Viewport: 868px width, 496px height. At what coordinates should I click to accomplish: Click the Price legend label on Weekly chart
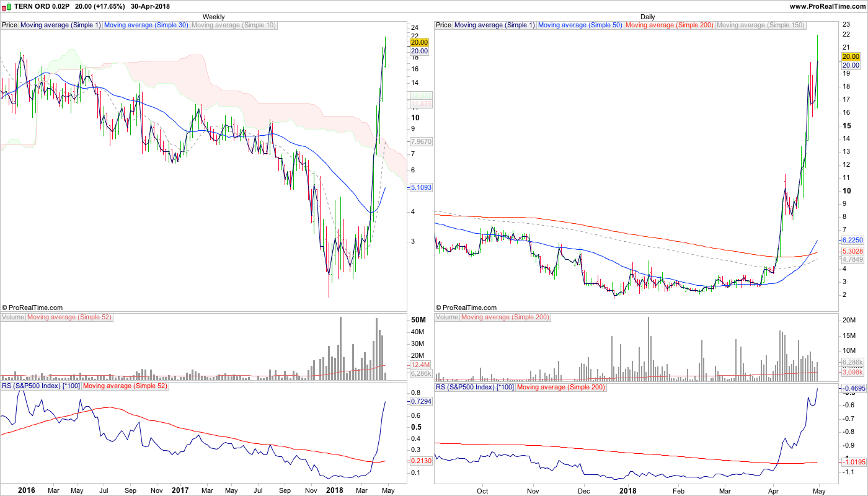[x=10, y=25]
